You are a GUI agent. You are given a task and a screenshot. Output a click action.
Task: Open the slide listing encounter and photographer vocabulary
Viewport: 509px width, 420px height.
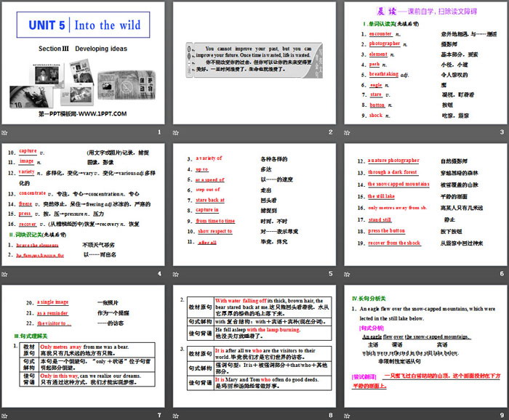click(425, 65)
